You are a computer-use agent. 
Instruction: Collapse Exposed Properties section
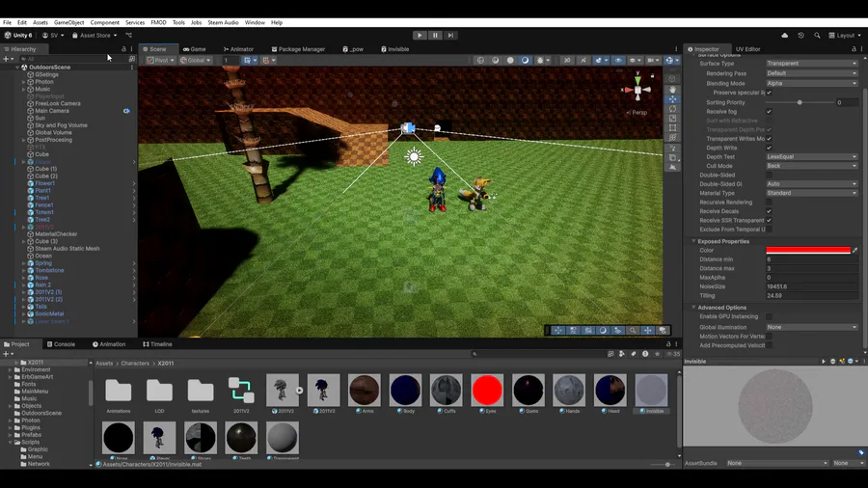click(x=694, y=241)
